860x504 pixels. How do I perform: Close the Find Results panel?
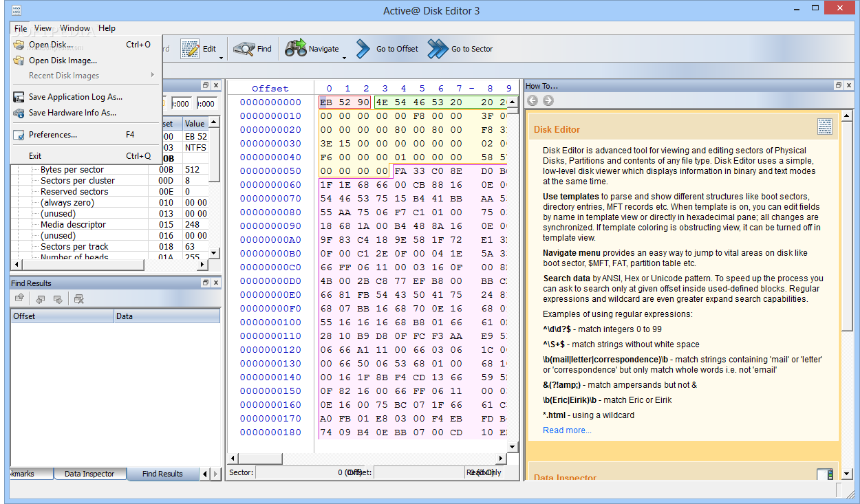coord(215,283)
